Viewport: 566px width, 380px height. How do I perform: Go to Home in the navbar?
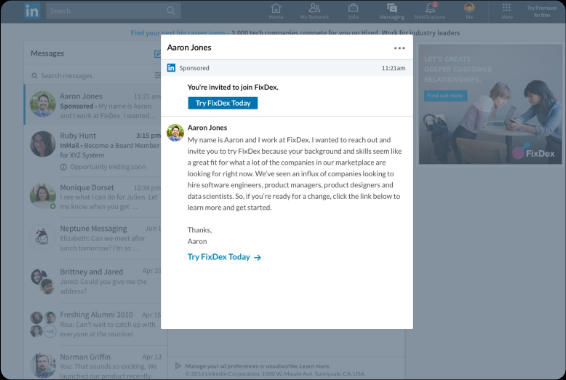[x=276, y=11]
